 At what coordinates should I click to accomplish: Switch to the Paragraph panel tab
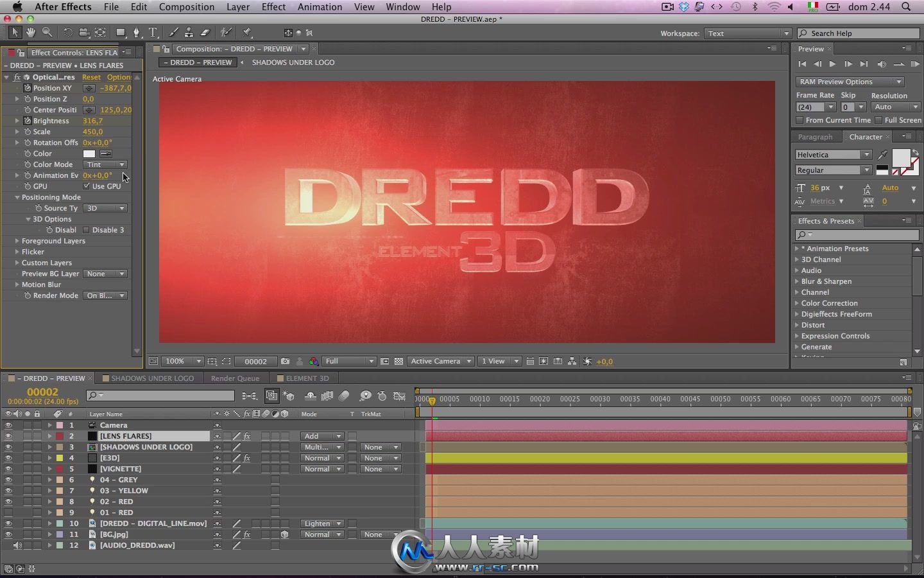[815, 137]
